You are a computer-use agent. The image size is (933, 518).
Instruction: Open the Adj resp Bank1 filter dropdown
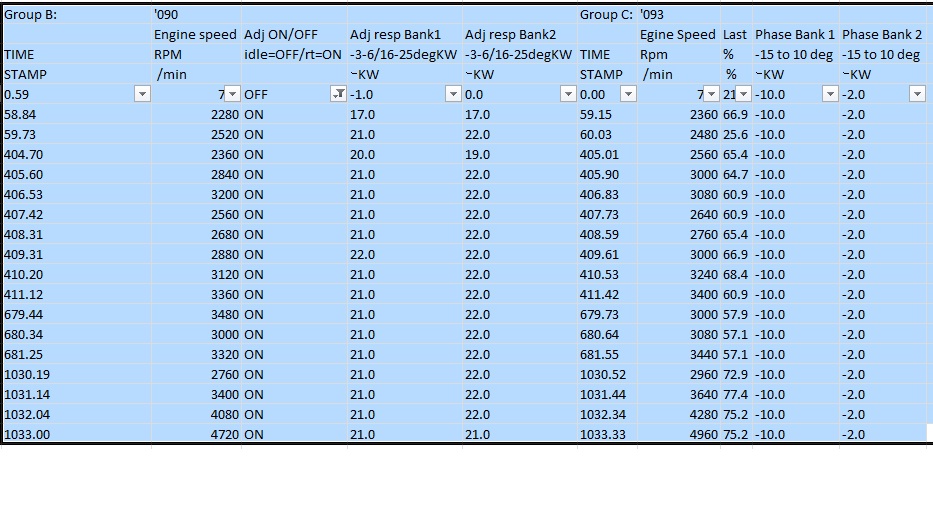(453, 94)
